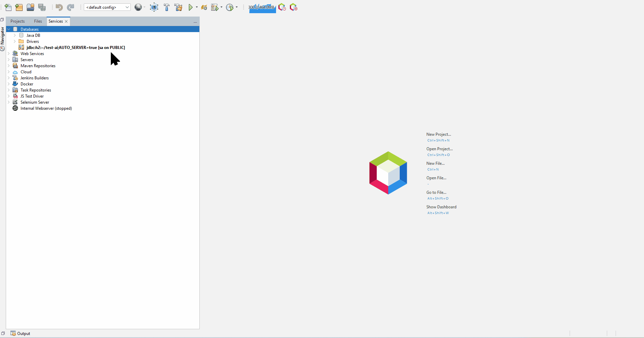Select Maven Repositories row
This screenshot has height=338, width=644.
38,66
